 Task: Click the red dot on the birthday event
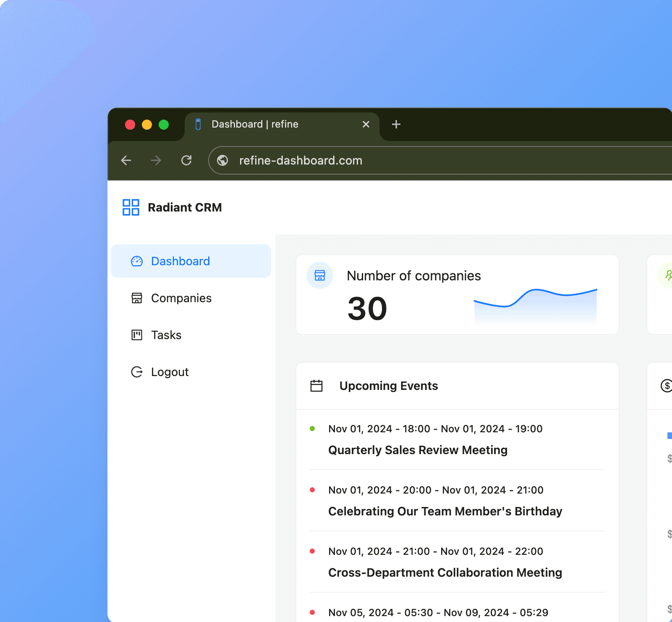click(x=313, y=490)
